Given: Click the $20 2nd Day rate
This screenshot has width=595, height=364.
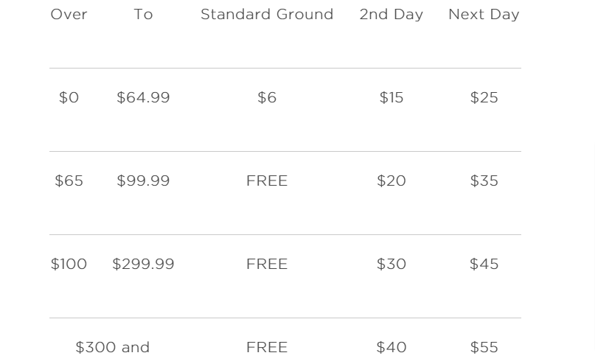Looking at the screenshot, I should [392, 181].
